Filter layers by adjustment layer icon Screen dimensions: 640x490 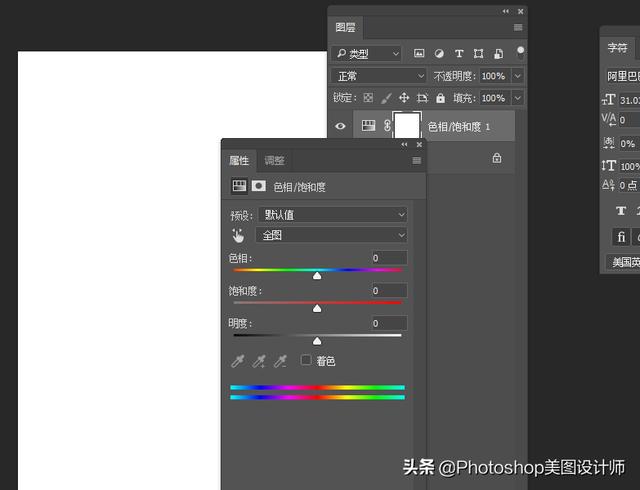click(439, 53)
